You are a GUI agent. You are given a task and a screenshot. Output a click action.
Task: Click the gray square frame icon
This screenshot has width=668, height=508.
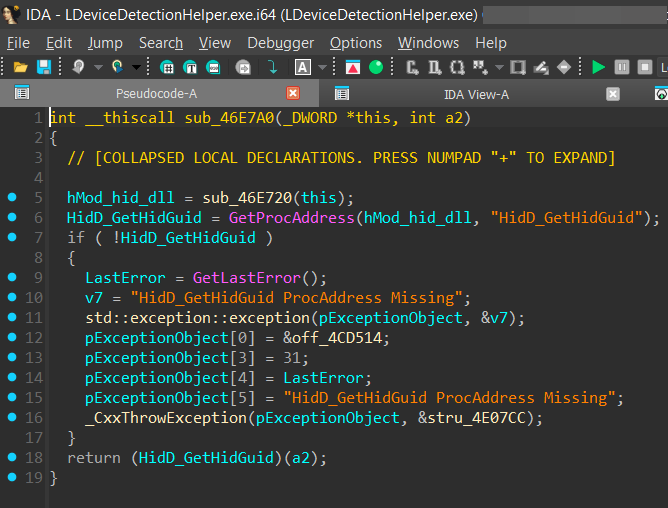[518, 67]
